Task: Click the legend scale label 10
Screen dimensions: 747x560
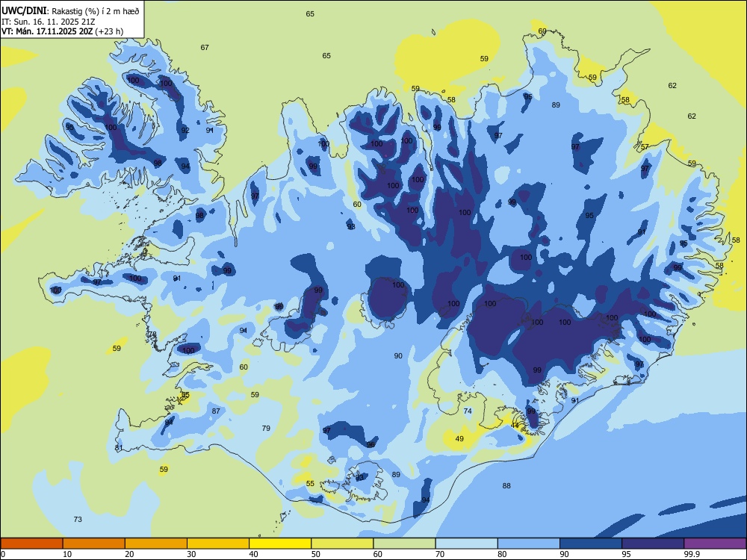Action: [x=67, y=554]
